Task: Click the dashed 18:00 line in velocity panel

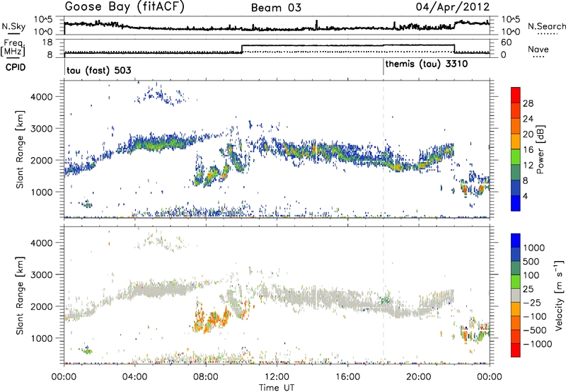Action: coord(383,294)
